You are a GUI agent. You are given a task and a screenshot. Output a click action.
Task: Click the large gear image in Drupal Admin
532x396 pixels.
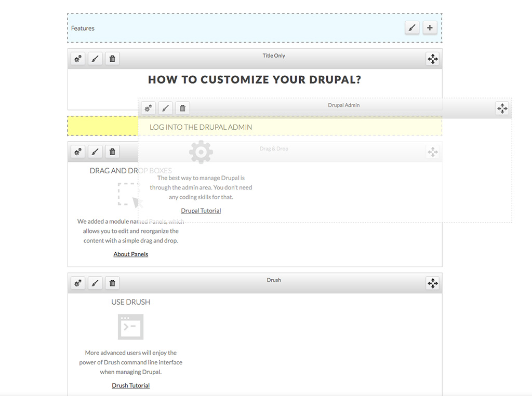[x=201, y=152]
